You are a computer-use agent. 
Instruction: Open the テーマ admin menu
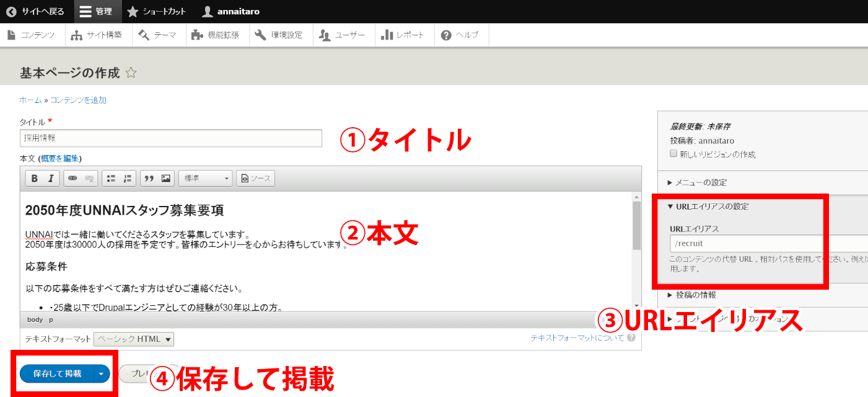tap(159, 35)
